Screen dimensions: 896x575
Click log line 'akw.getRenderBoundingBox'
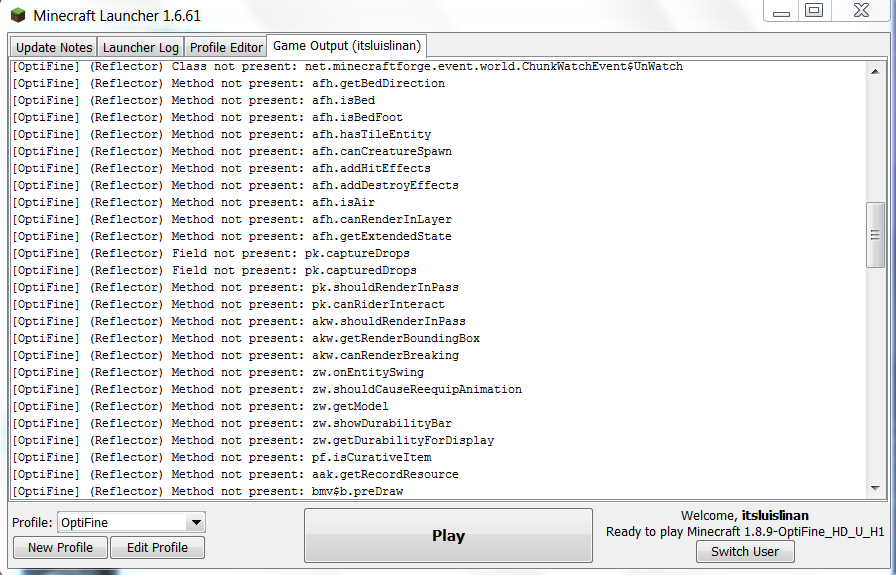coord(246,338)
